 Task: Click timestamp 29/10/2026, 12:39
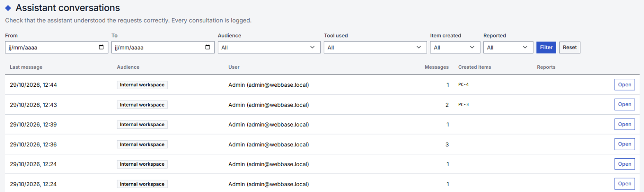point(33,124)
